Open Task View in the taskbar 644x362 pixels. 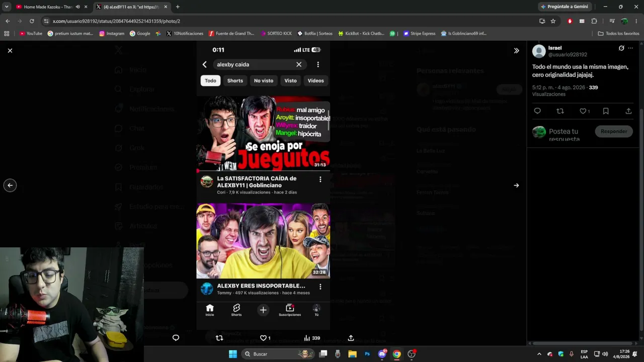[324, 354]
